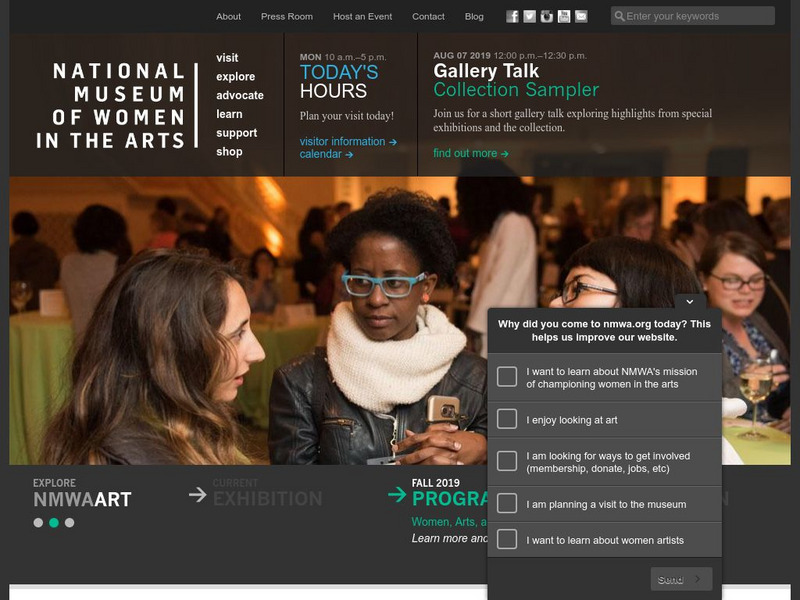Check "I enjoy looking at art" box

[x=507, y=419]
